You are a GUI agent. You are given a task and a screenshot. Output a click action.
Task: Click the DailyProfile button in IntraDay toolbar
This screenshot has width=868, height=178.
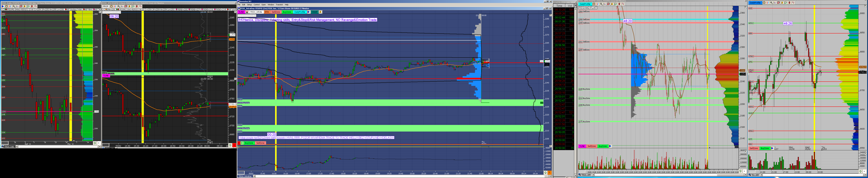[300, 12]
